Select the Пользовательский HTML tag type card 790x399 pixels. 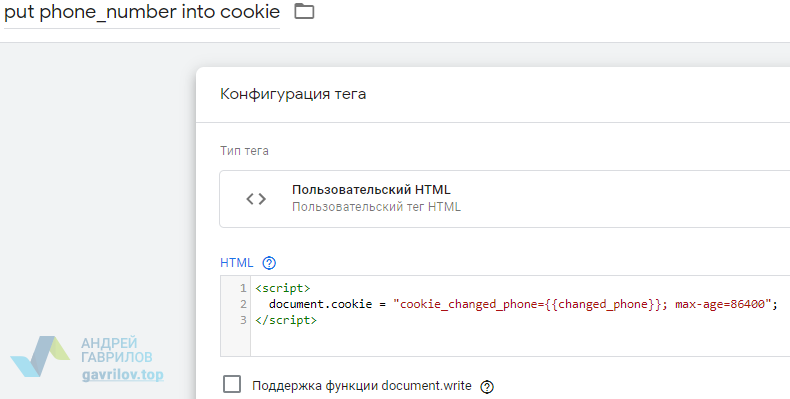pyautogui.click(x=504, y=199)
